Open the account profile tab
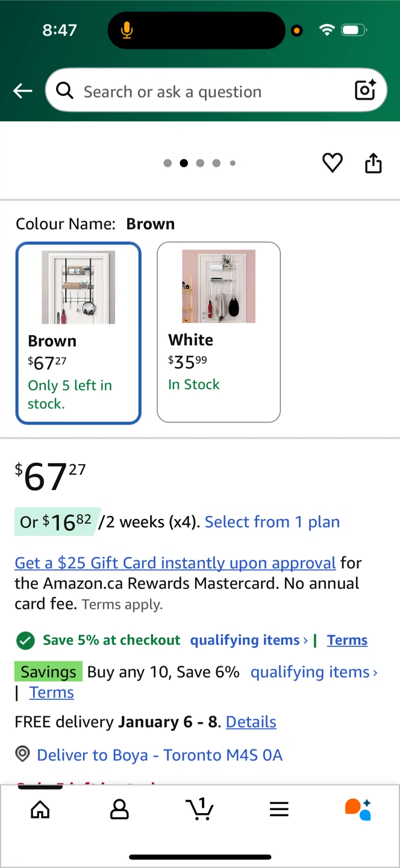 click(119, 810)
